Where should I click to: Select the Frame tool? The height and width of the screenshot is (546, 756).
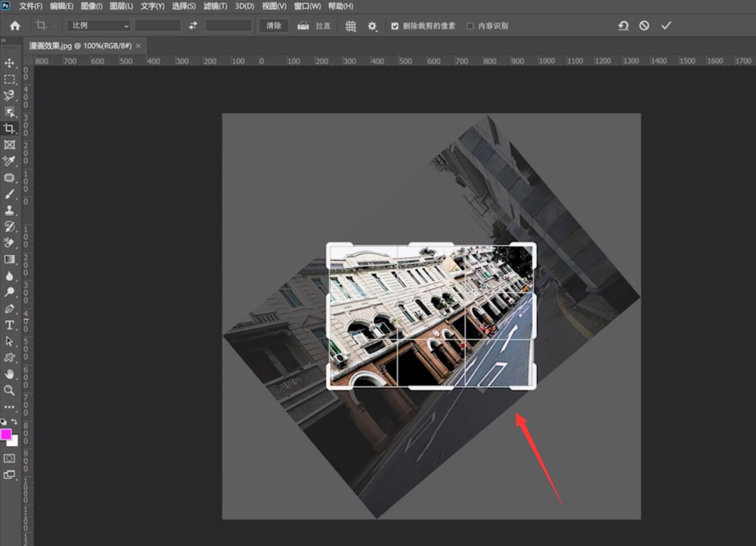tap(9, 145)
